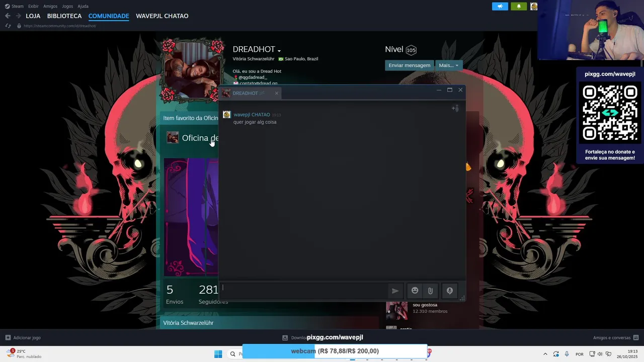The height and width of the screenshot is (362, 644).
Task: Open the Amigos menu
Action: coord(50,6)
